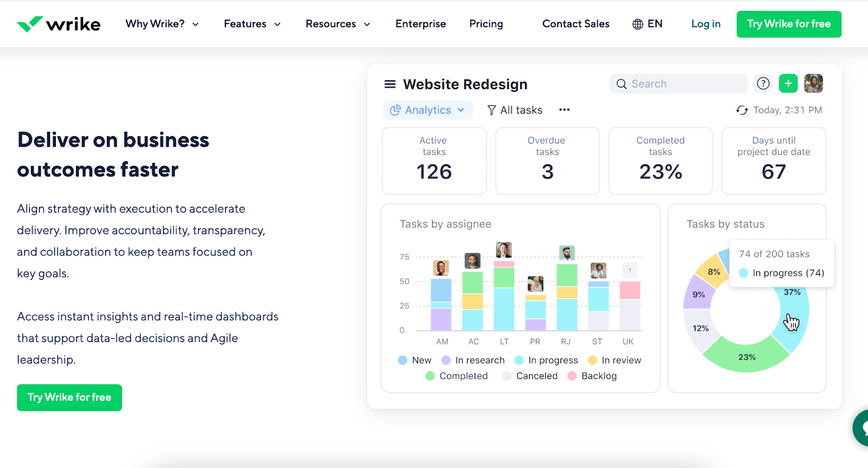Click the UK unknown assignee placeholder

point(630,270)
